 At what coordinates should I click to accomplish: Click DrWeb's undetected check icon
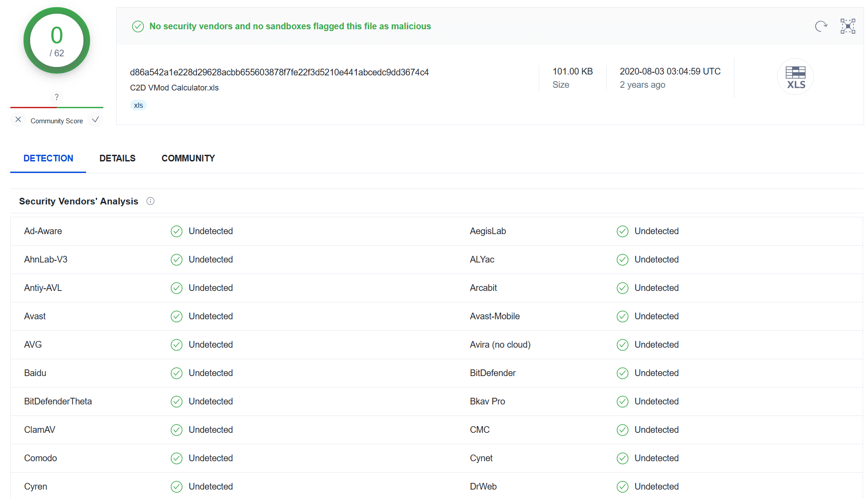[x=622, y=487]
